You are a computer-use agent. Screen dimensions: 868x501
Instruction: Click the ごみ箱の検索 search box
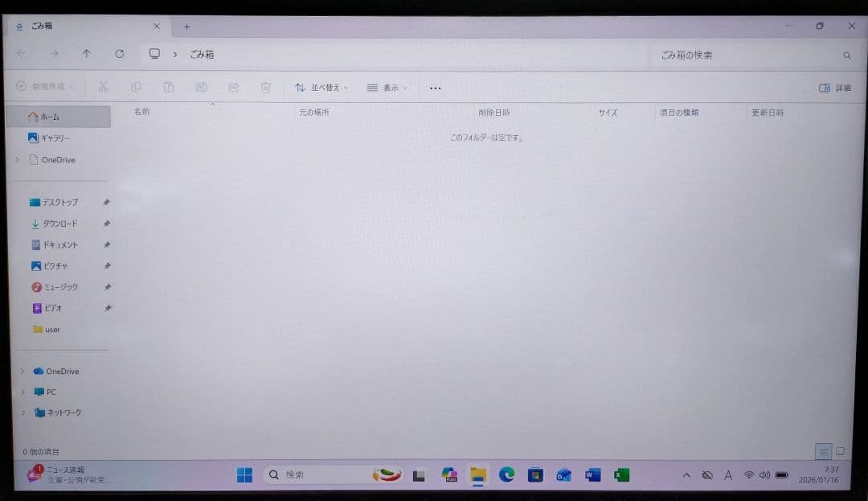747,55
